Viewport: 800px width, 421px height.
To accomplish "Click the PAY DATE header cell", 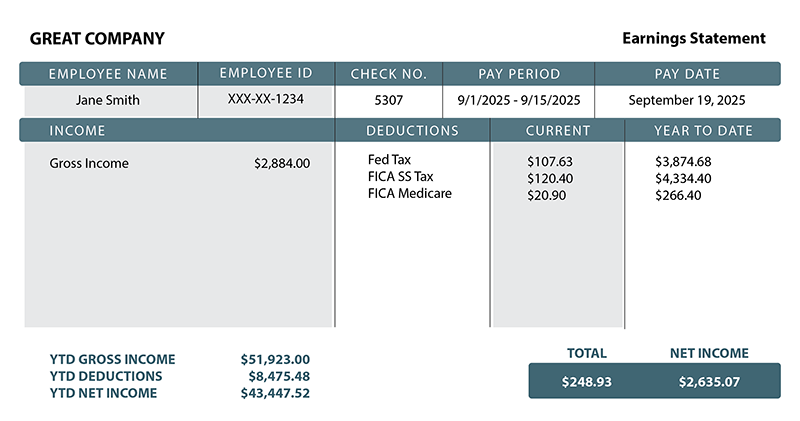I will click(x=687, y=74).
